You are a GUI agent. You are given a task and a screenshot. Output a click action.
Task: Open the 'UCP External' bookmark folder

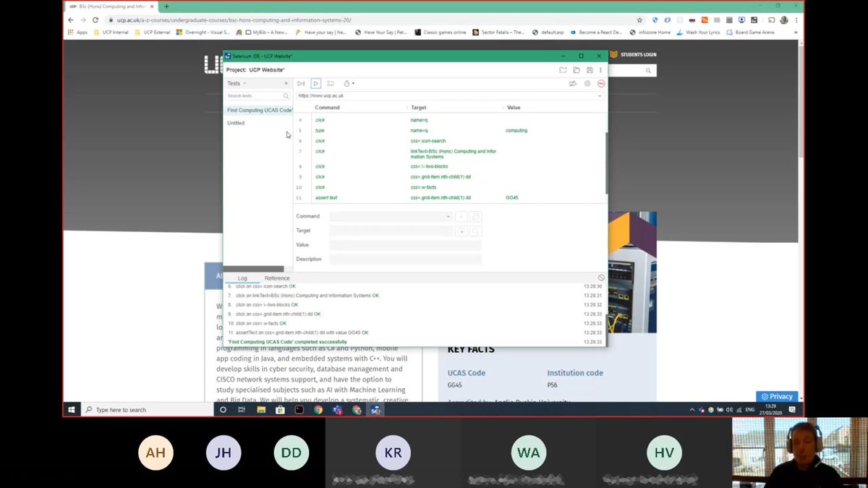(153, 32)
